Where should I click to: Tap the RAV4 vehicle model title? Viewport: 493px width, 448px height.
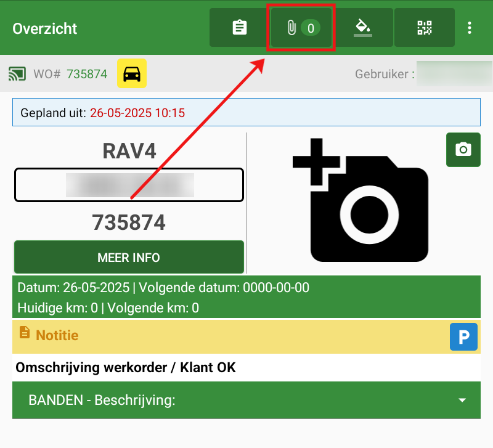(x=129, y=152)
